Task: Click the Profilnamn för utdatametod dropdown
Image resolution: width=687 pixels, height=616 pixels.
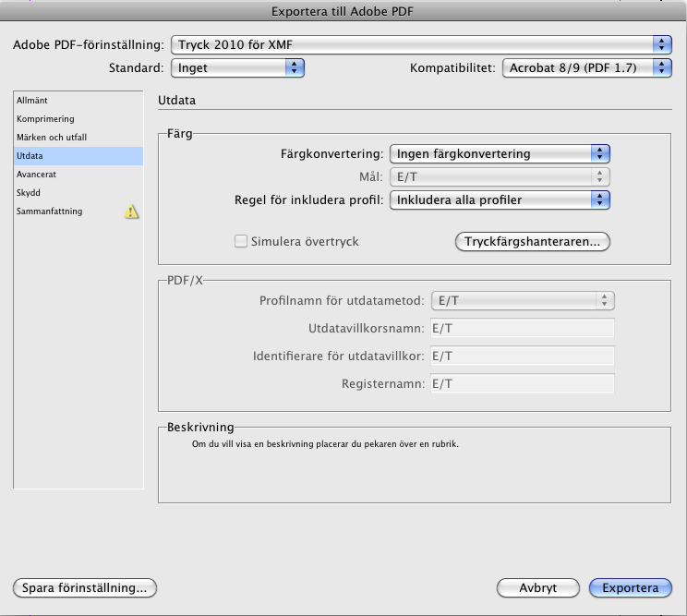Action: (x=523, y=301)
